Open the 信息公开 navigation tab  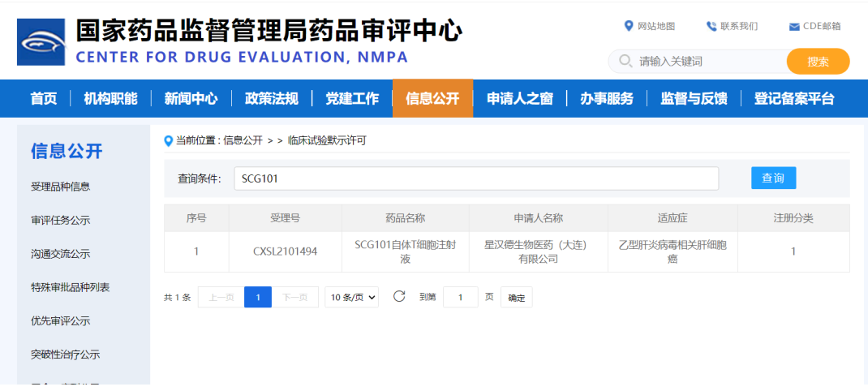(432, 99)
